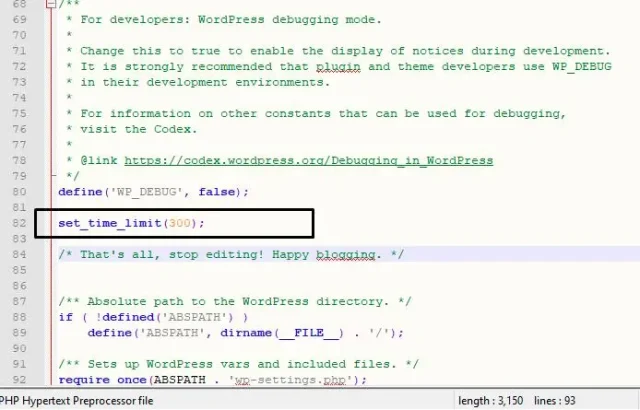Collapse the comment block fold at line 68
The width and height of the screenshot is (640, 410).
[49, 5]
